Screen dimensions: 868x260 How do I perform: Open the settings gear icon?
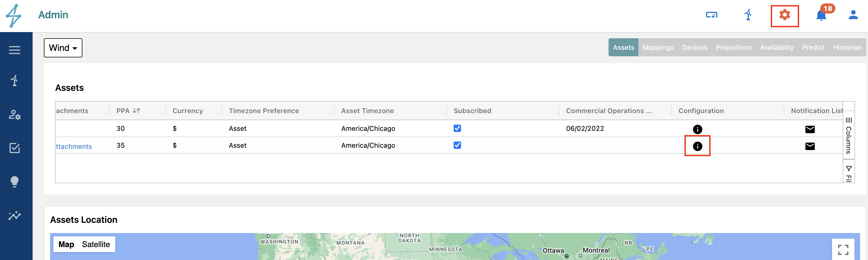[785, 15]
